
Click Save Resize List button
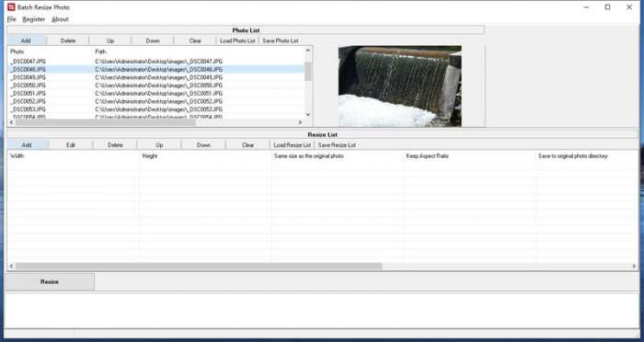(337, 145)
